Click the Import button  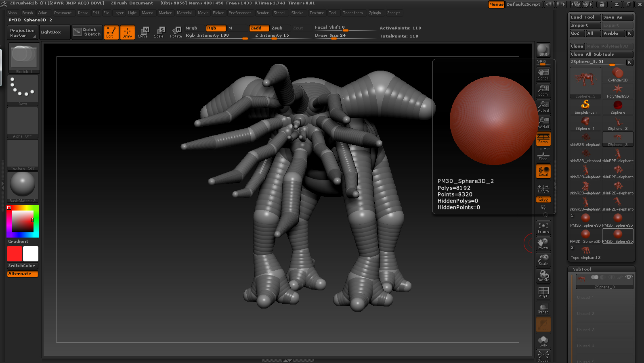click(585, 25)
